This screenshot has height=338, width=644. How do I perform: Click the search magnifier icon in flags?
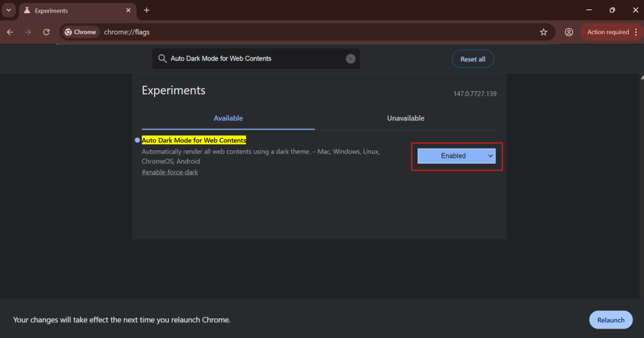162,59
